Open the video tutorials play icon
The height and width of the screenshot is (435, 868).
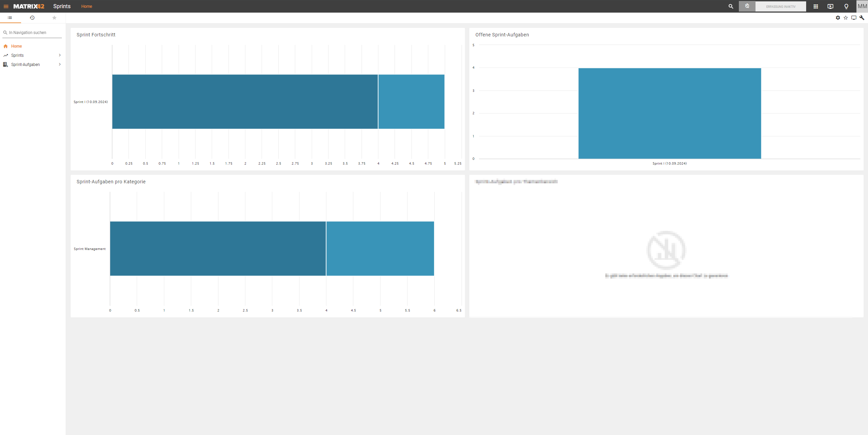[830, 6]
